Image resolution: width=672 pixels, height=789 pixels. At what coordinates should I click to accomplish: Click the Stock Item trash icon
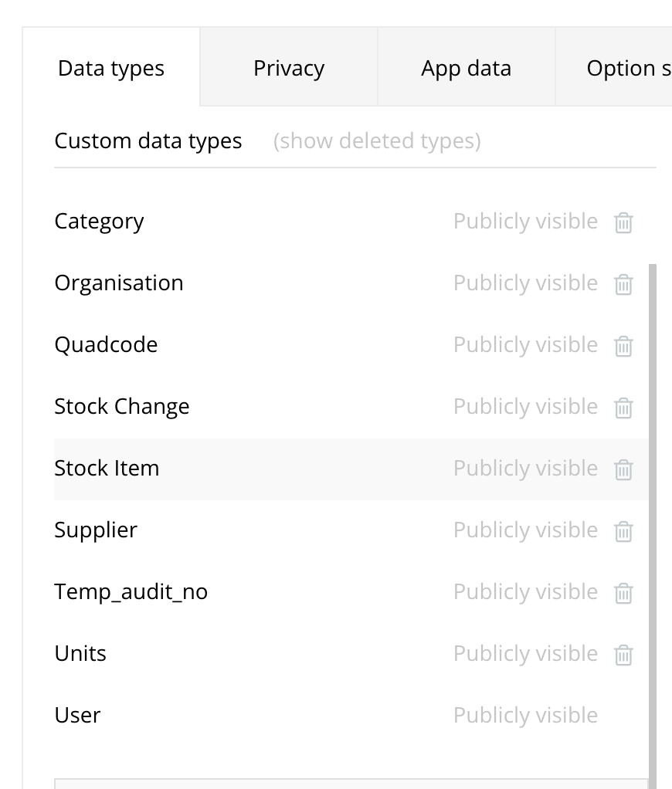click(623, 470)
